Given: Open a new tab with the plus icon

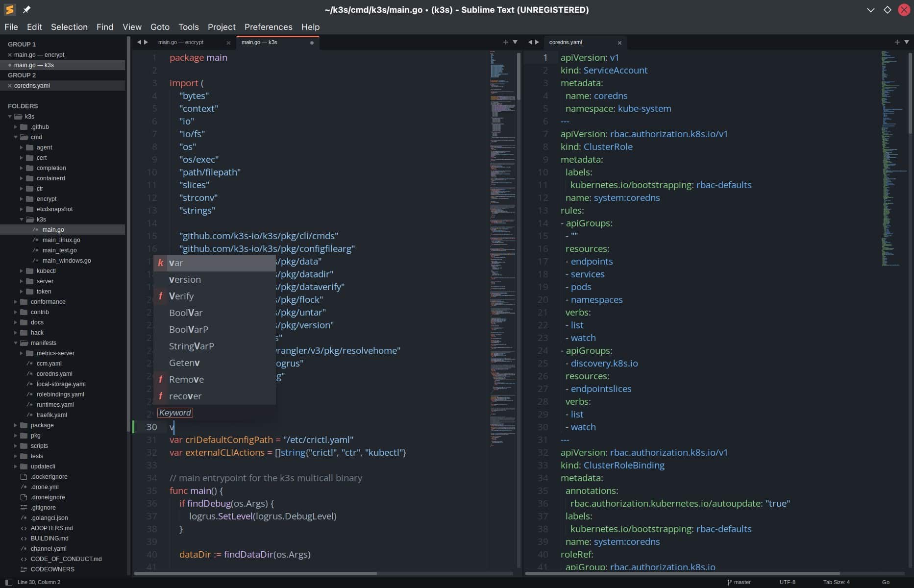Looking at the screenshot, I should click(x=506, y=42).
